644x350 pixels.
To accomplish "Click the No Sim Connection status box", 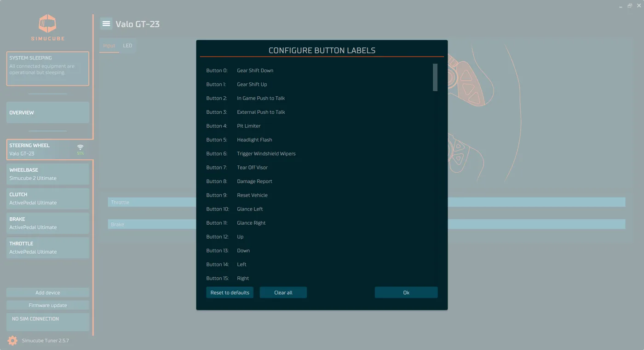I will (48, 322).
